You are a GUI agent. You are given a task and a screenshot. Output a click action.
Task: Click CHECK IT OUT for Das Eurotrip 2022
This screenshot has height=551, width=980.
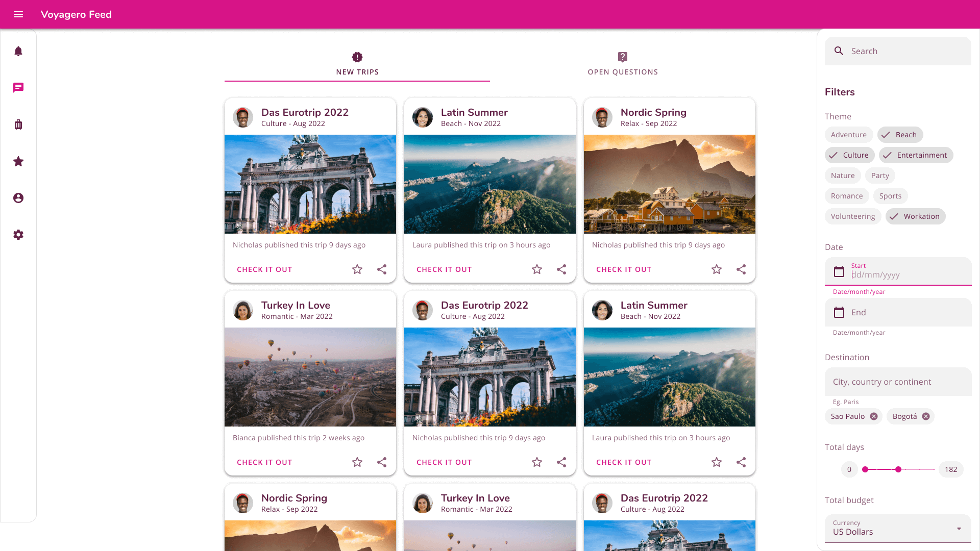(x=264, y=269)
